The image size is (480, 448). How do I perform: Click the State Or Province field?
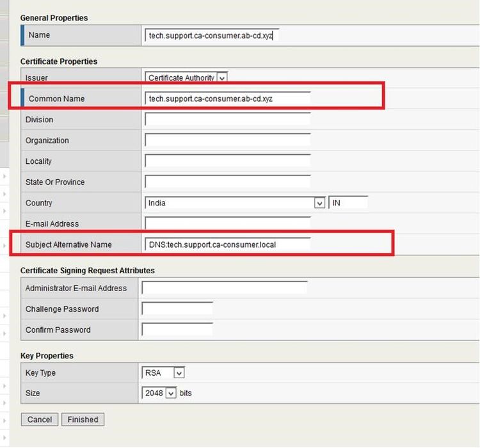point(227,182)
